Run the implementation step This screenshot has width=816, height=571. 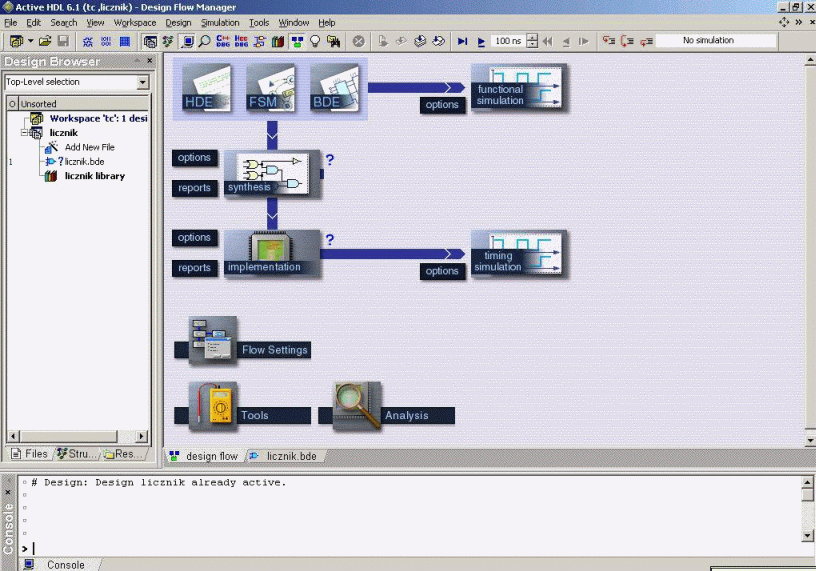272,253
